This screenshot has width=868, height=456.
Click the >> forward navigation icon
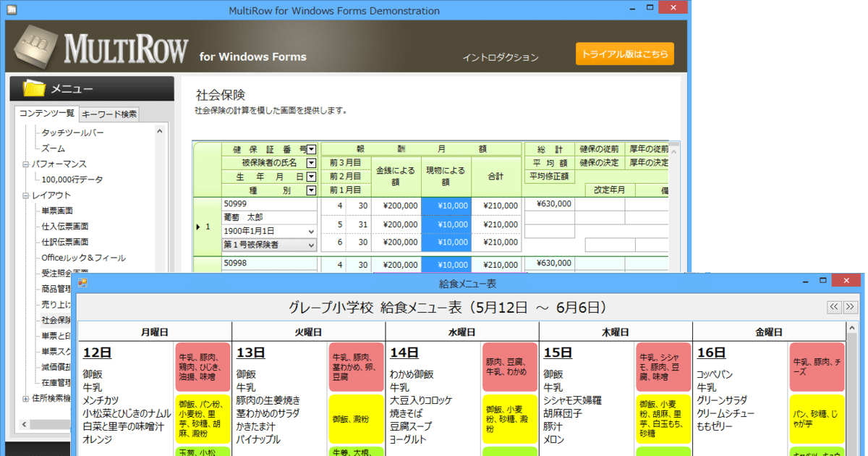point(851,307)
